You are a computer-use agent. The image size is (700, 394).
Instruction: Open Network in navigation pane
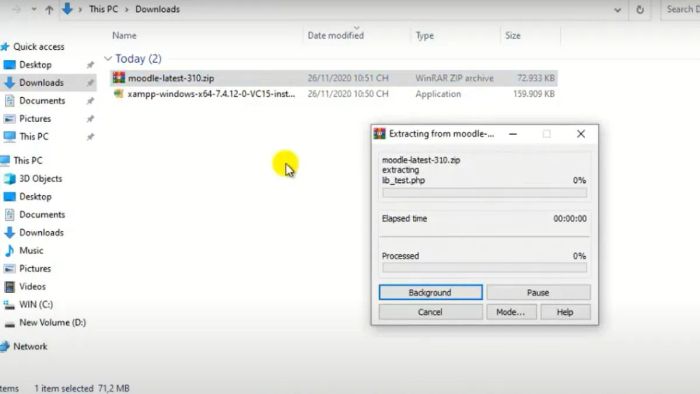click(x=30, y=346)
